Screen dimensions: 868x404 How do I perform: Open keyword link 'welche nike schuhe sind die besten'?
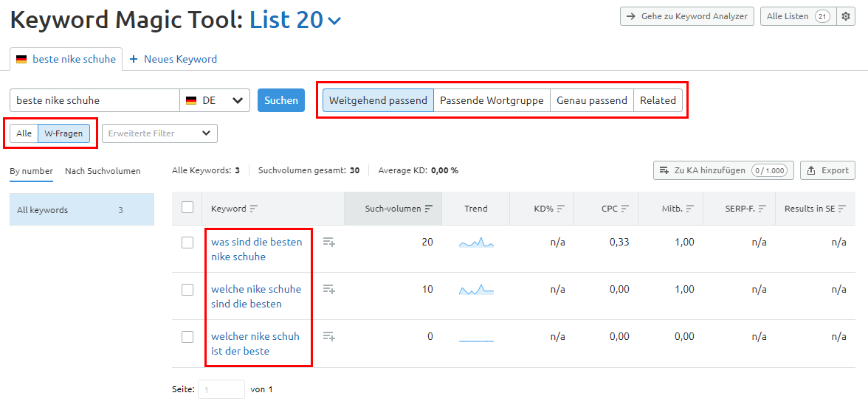point(256,296)
